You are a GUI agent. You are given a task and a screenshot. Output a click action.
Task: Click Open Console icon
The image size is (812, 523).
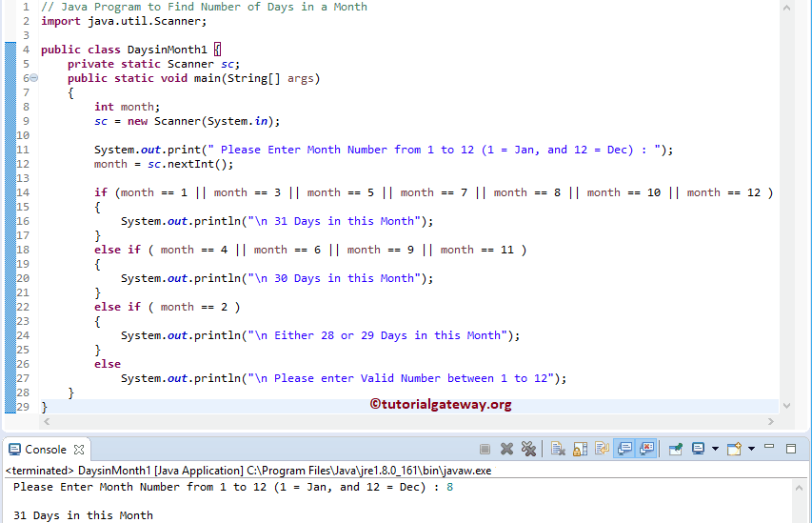coord(734,449)
